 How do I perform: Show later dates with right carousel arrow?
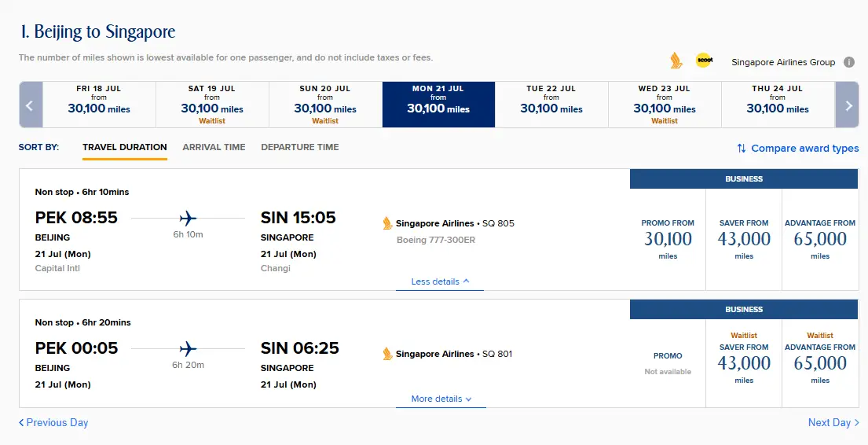point(848,105)
